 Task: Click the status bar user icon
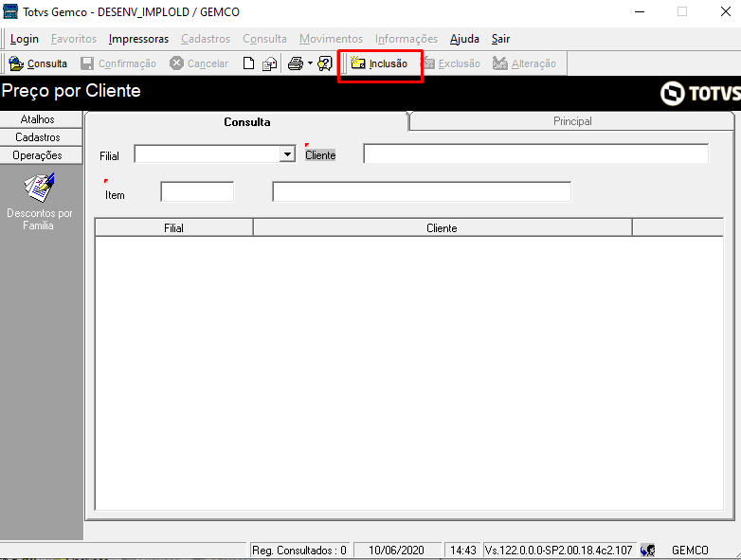648,551
